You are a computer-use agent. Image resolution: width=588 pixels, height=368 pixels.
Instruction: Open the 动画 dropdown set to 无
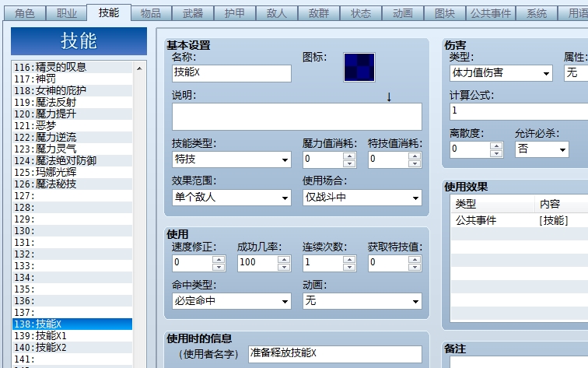coord(362,301)
